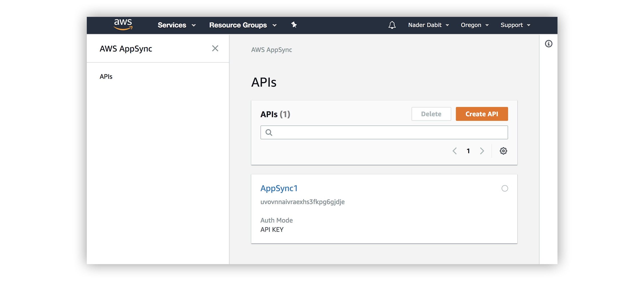Expand the Resource Groups dropdown

(243, 25)
